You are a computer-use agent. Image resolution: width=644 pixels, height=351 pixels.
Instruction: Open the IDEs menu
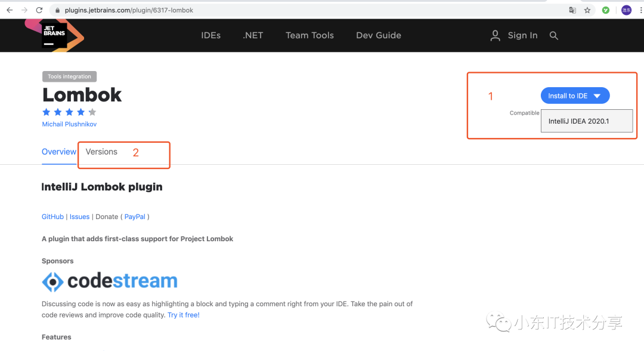[x=210, y=35]
